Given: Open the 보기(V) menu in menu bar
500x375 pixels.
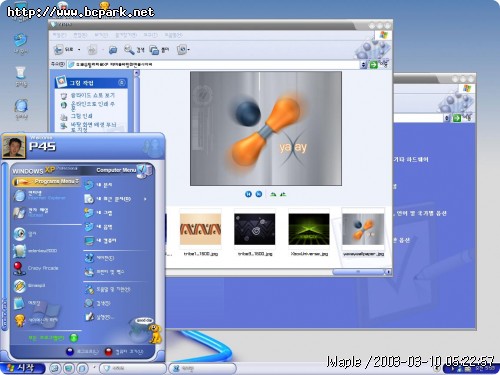Looking at the screenshot, I should click(101, 35).
